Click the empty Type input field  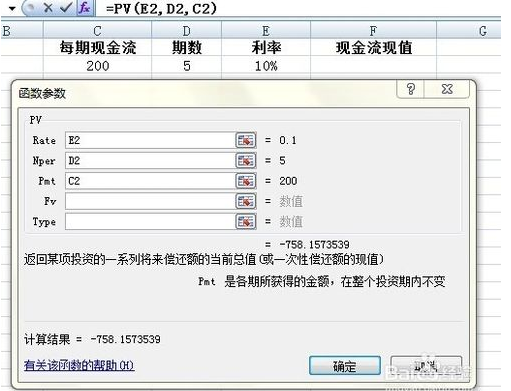coord(150,222)
